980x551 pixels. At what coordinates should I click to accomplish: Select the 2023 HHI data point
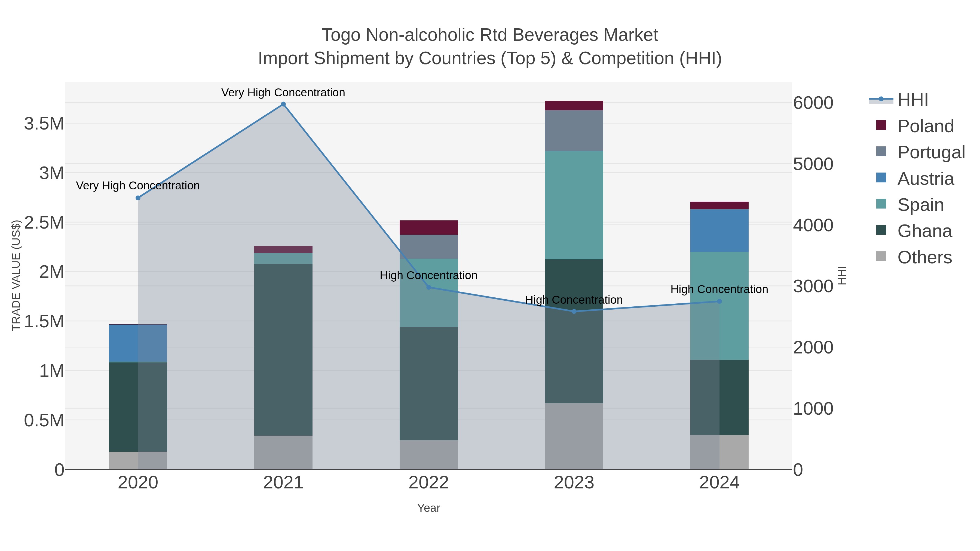pyautogui.click(x=574, y=312)
